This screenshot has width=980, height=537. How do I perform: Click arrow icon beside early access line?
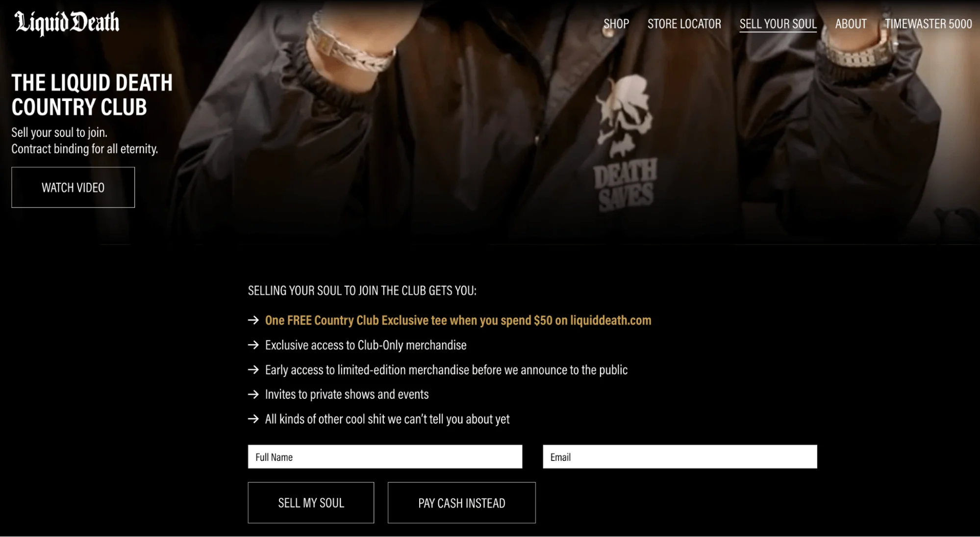(253, 369)
